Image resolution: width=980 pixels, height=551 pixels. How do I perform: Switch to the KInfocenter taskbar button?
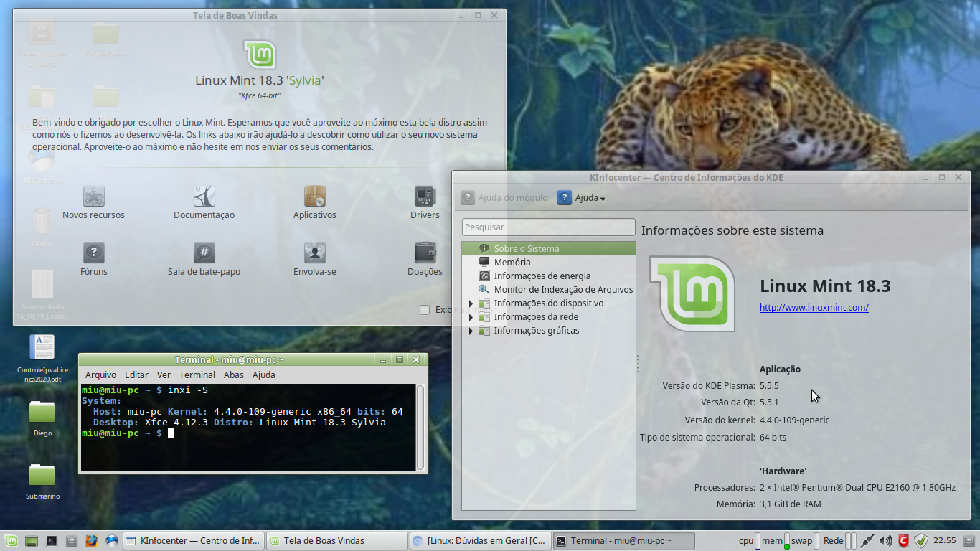coord(193,541)
